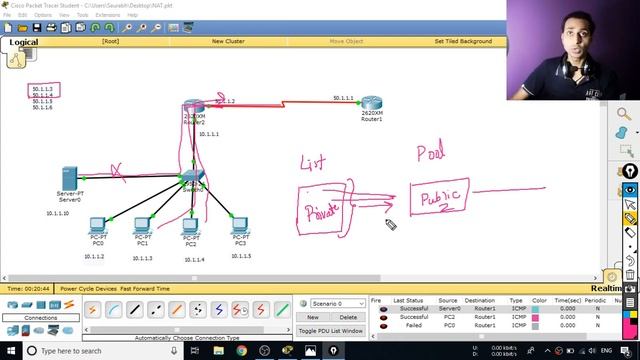
Task: Choose the Switches device category
Action: point(27,305)
